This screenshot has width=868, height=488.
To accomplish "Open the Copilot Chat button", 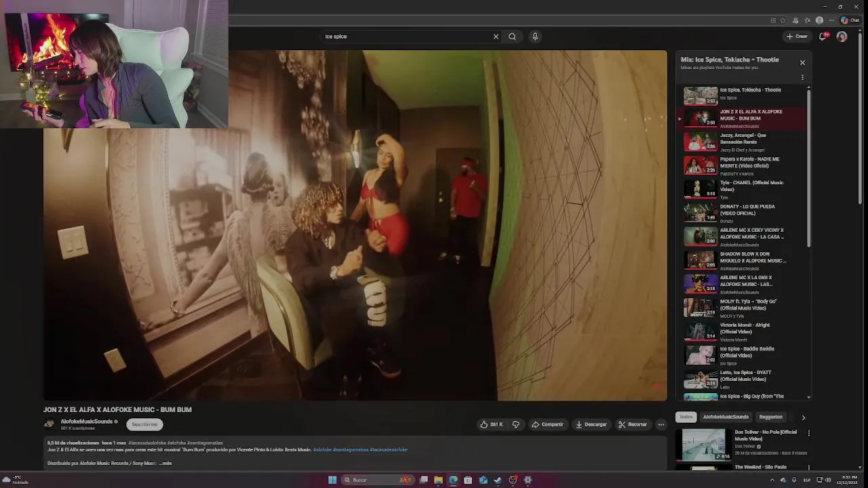I will 850,20.
